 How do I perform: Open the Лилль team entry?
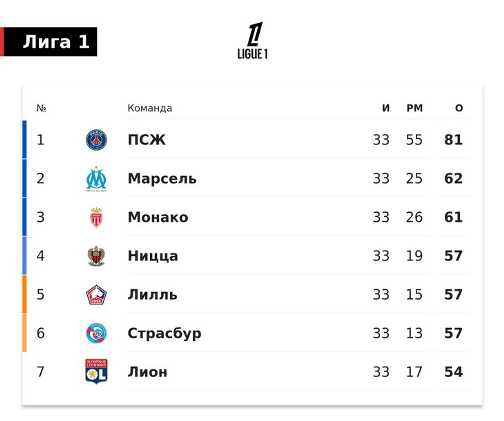tap(153, 295)
